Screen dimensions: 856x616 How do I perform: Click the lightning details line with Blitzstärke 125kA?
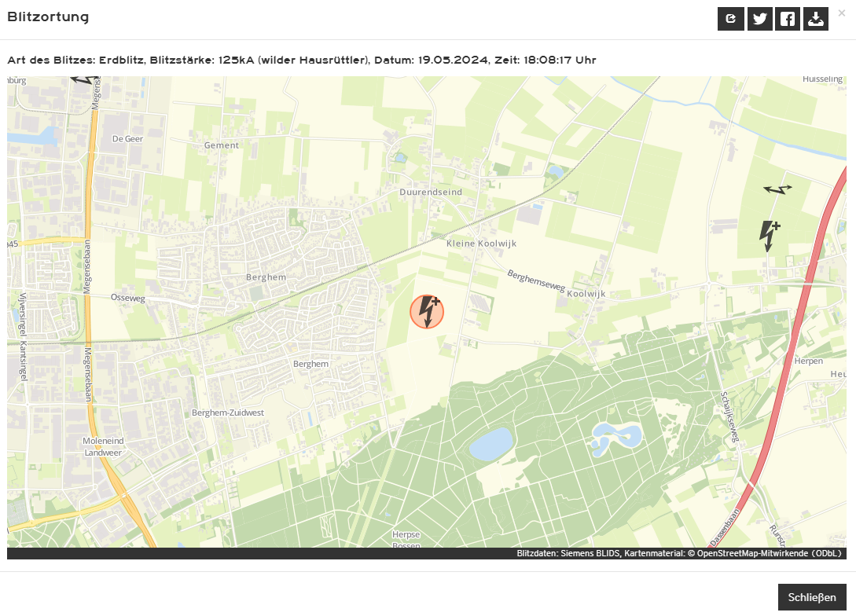click(301, 60)
